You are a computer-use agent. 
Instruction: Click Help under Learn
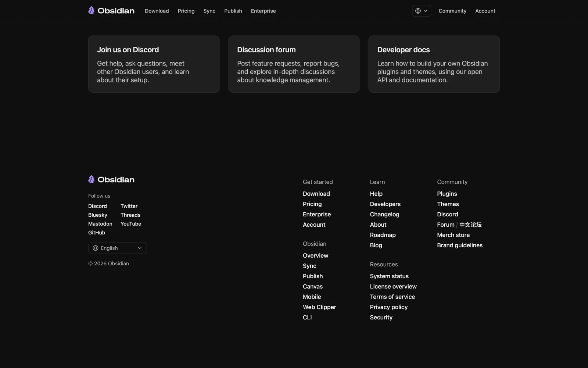coord(376,194)
